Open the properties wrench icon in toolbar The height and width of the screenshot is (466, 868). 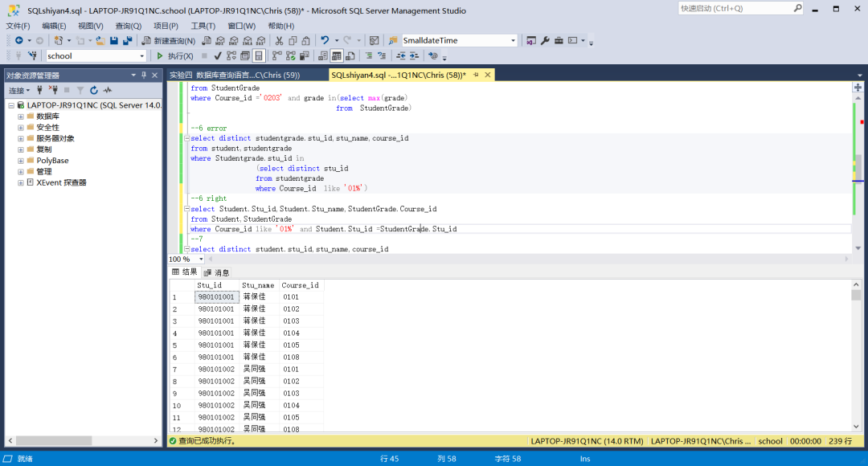point(545,40)
